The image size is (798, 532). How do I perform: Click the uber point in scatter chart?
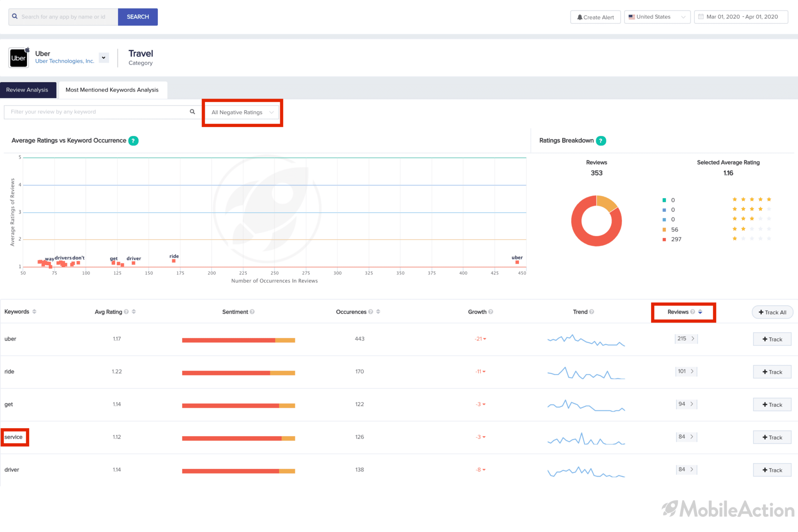pyautogui.click(x=517, y=262)
